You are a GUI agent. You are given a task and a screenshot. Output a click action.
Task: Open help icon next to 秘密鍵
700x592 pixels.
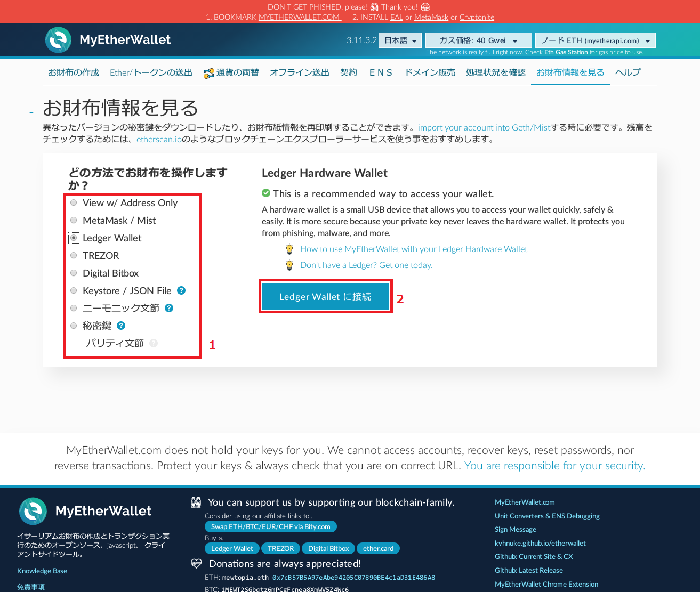coord(121,326)
